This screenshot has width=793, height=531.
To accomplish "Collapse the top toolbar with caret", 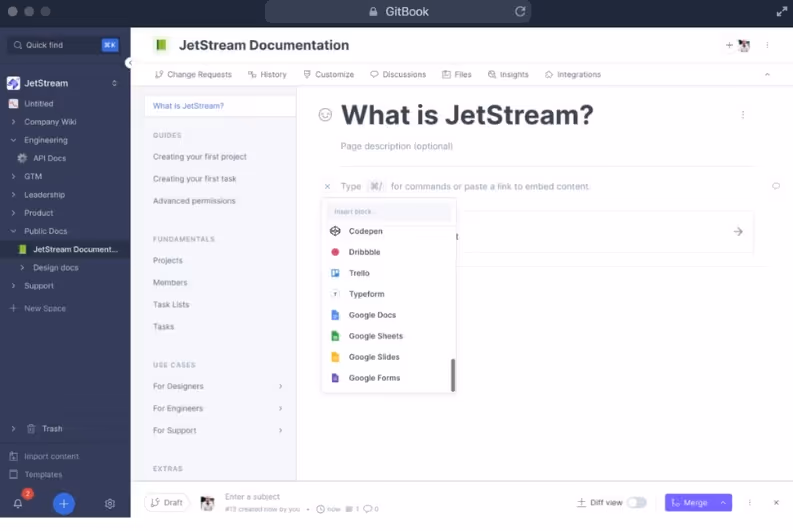I will coord(767,74).
